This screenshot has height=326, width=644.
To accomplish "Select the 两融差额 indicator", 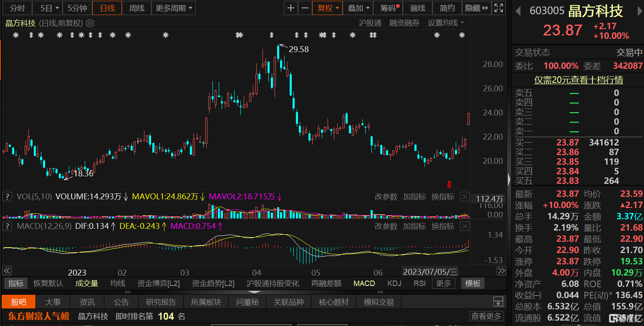I will click(326, 283).
